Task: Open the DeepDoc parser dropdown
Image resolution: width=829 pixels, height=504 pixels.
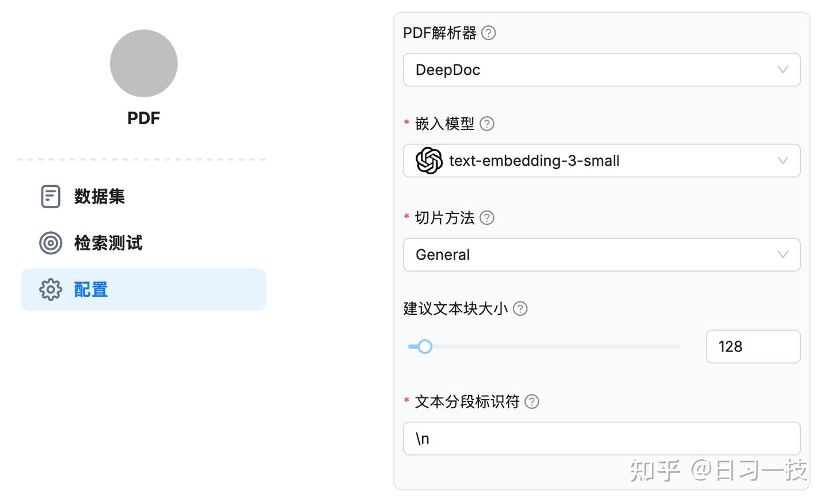Action: pos(602,70)
